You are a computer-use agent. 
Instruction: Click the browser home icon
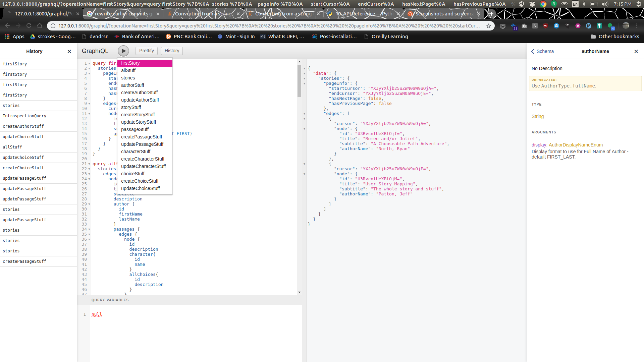pos(40,26)
